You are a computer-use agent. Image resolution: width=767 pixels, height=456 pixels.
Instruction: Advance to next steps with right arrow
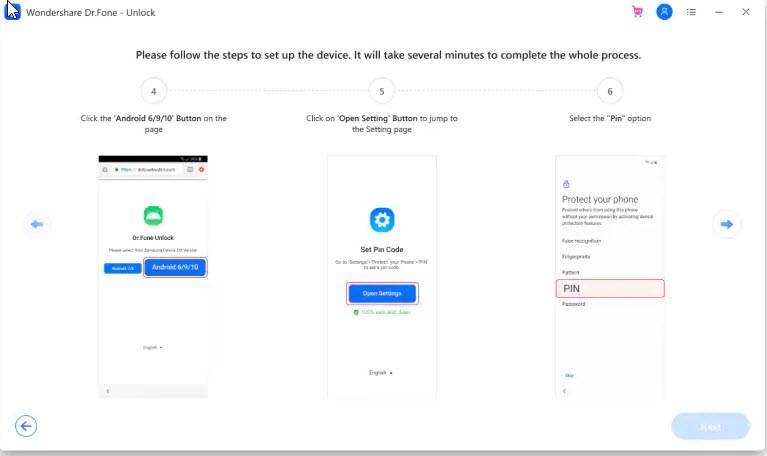[727, 224]
